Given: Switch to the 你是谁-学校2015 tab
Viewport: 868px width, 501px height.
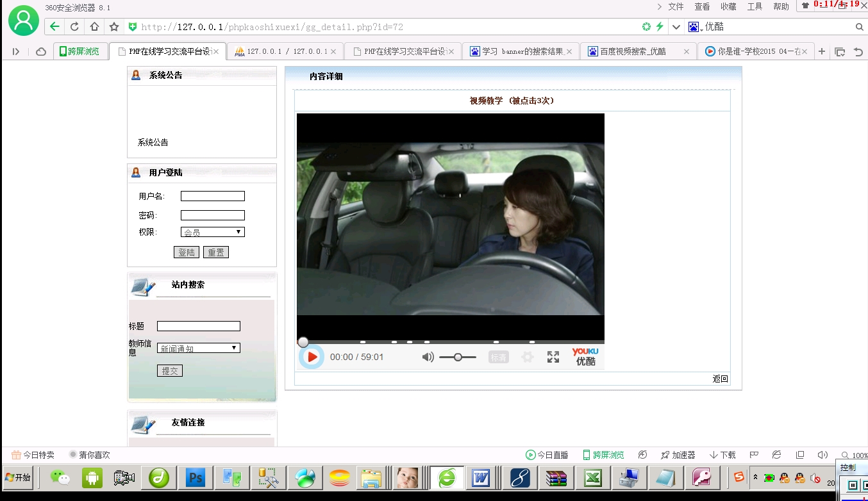Looking at the screenshot, I should (756, 51).
